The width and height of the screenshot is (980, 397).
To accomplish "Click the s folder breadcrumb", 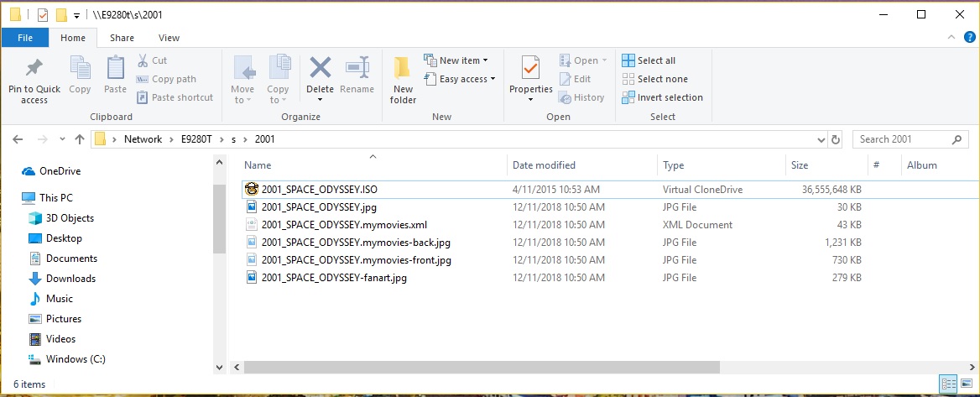I will (x=233, y=139).
